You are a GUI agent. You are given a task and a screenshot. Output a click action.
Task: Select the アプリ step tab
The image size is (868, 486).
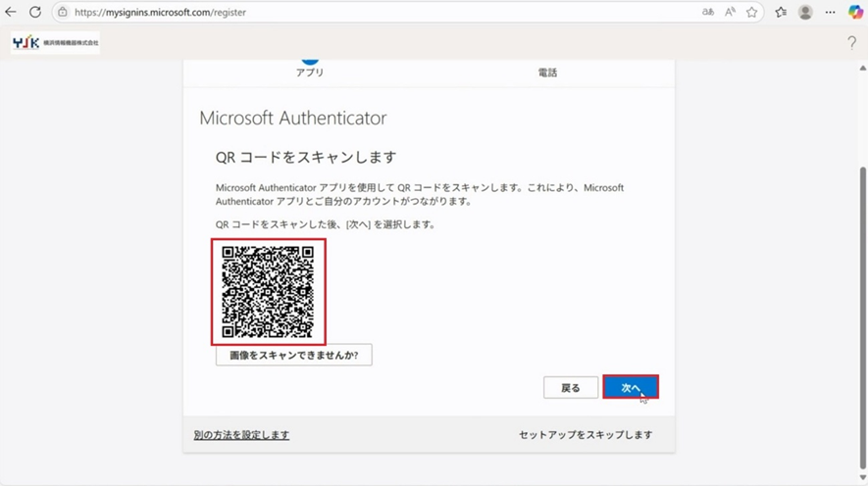(310, 72)
